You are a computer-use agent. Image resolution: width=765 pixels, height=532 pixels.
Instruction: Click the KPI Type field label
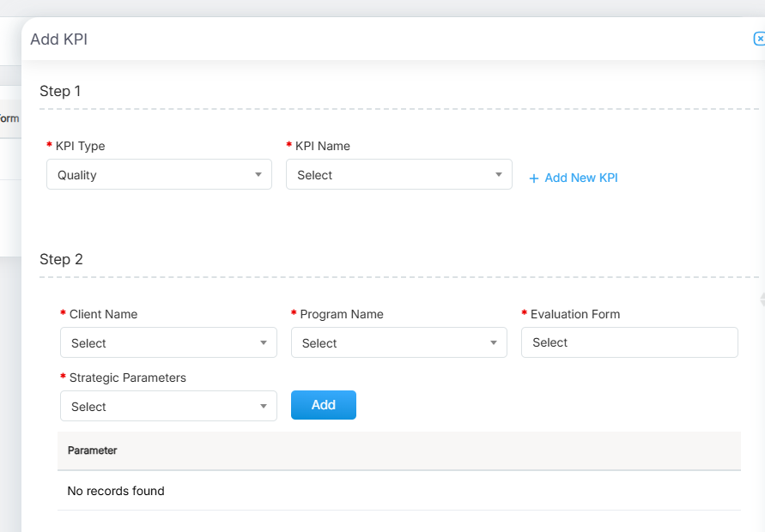point(80,146)
